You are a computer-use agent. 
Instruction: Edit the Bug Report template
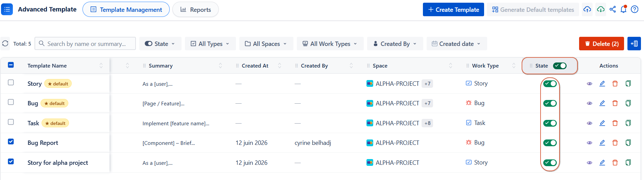point(602,143)
